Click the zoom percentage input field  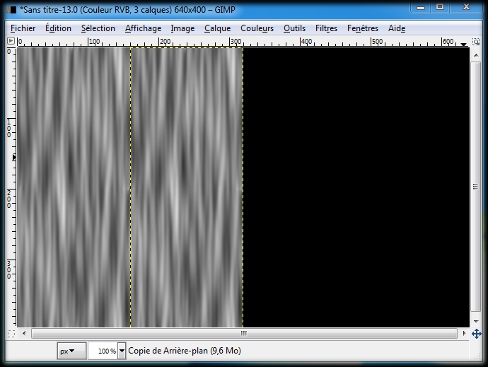pos(103,351)
